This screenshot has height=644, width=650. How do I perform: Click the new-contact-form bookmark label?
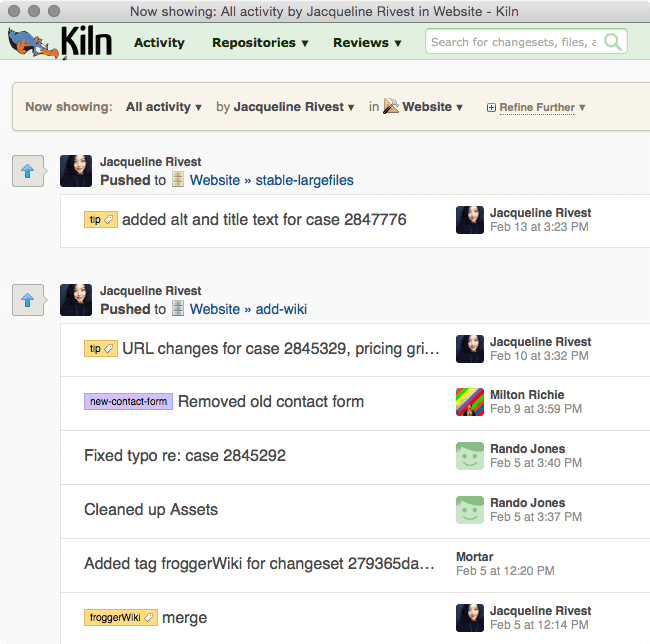click(x=128, y=402)
